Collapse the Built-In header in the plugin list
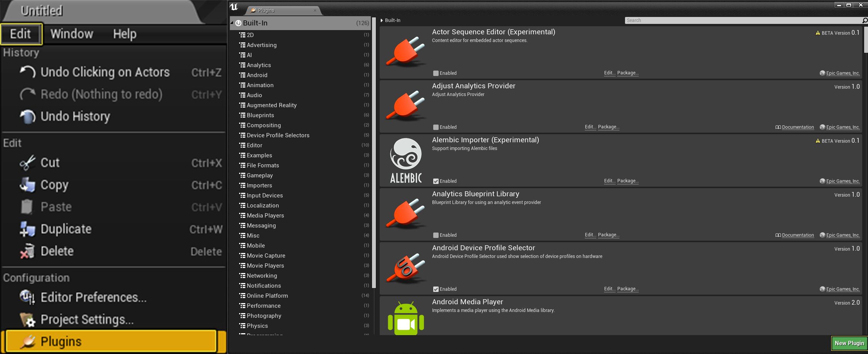 tap(382, 20)
